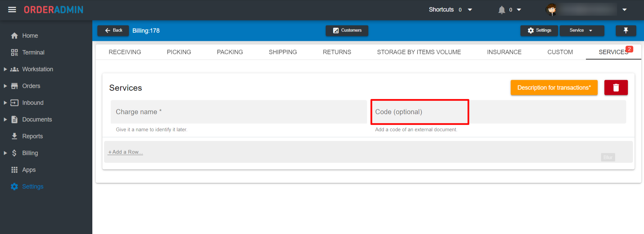Open STORAGE BY ITEMS VOLUME tab
Image resolution: width=644 pixels, height=234 pixels.
[x=419, y=52]
